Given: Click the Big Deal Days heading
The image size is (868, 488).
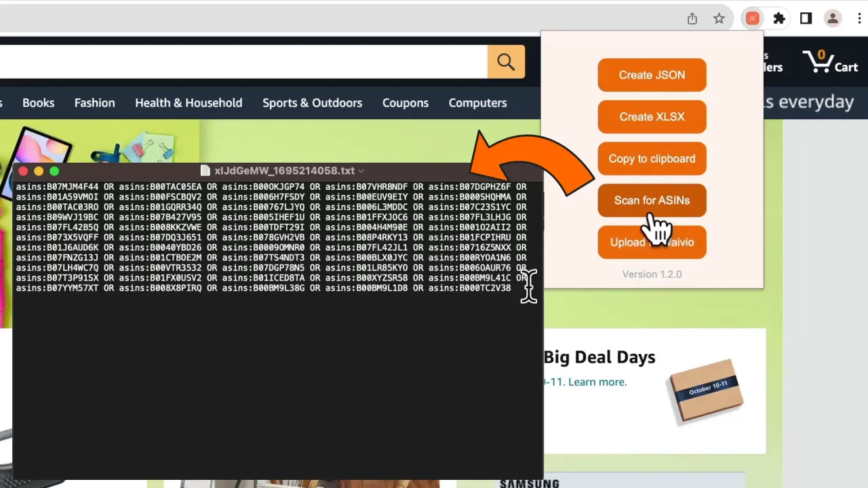Looking at the screenshot, I should (599, 357).
